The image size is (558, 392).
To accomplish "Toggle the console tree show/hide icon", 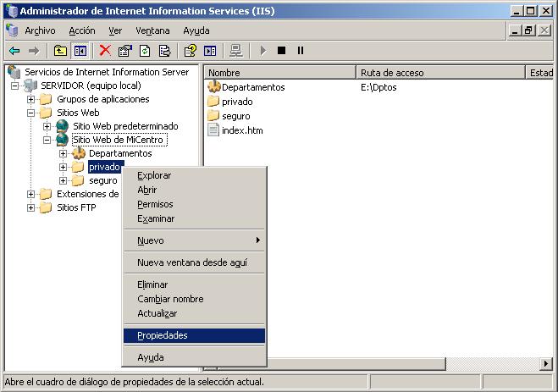I will (79, 51).
